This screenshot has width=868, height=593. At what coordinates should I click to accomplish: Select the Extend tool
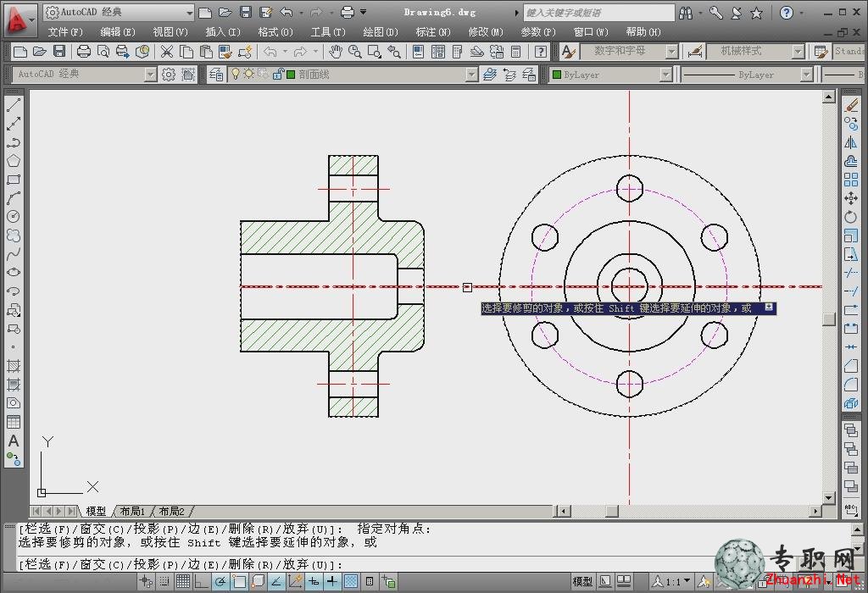pyautogui.click(x=851, y=291)
